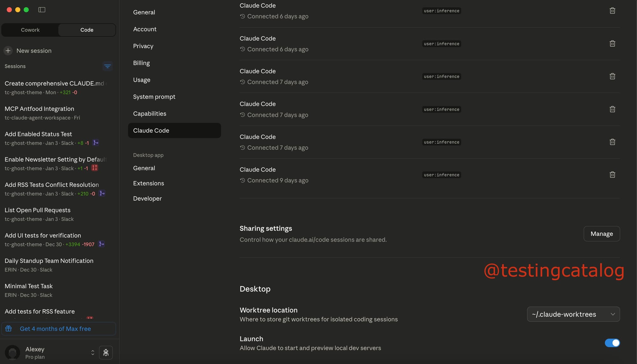
Task: Click branch icon on Add RSS Tests session
Action: [102, 193]
